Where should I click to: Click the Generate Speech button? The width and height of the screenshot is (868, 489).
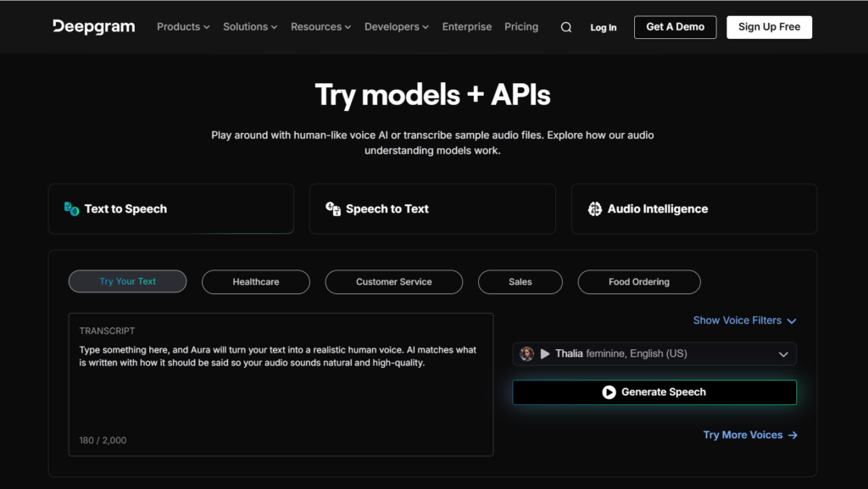(654, 392)
